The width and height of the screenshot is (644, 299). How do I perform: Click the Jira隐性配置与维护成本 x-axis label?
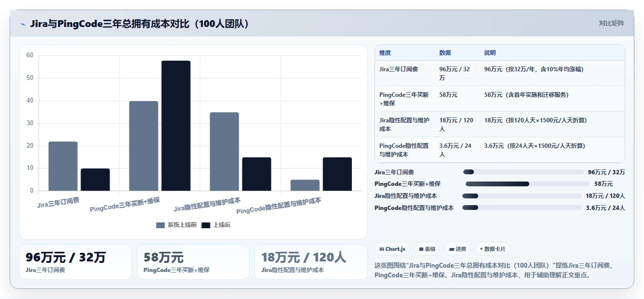pos(207,205)
